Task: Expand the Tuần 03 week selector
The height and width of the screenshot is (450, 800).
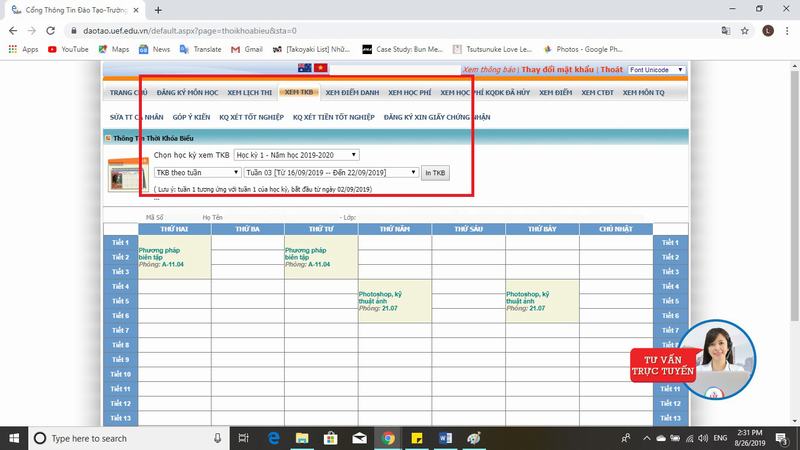Action: click(331, 172)
